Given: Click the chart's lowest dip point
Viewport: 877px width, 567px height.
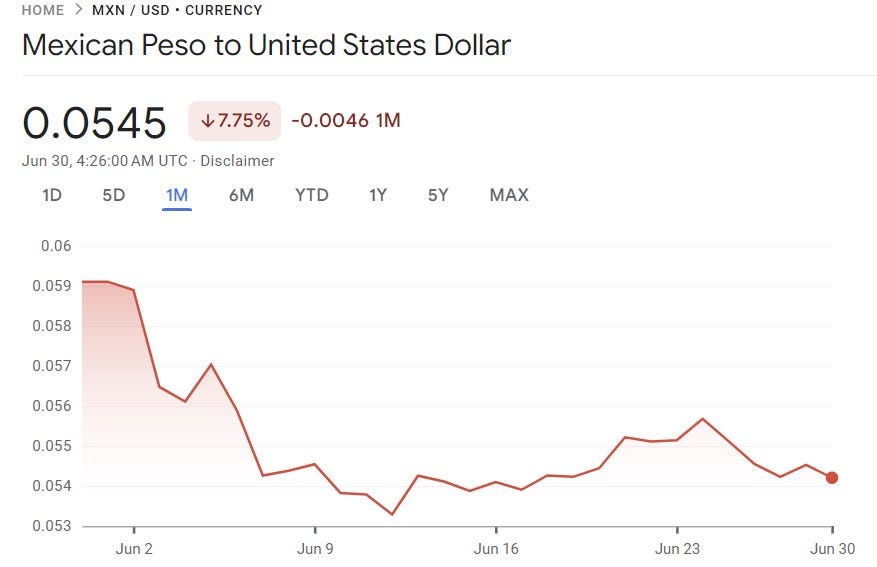Looking at the screenshot, I should [x=392, y=514].
